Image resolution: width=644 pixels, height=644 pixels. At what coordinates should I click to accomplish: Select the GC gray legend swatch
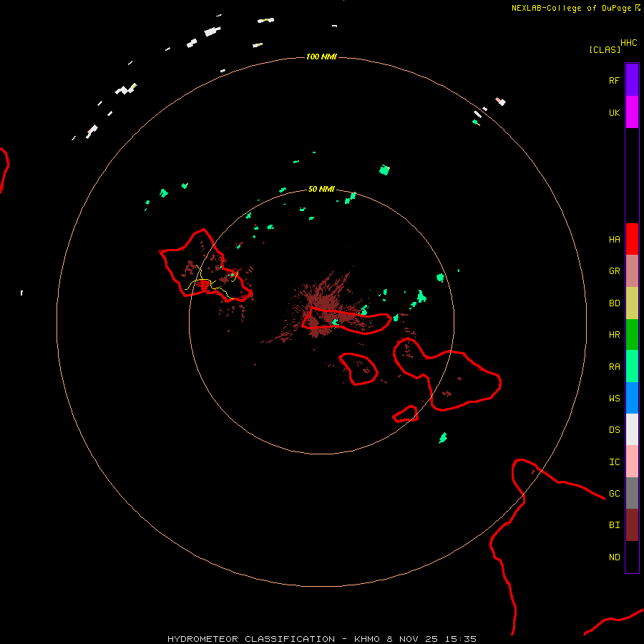[x=632, y=493]
